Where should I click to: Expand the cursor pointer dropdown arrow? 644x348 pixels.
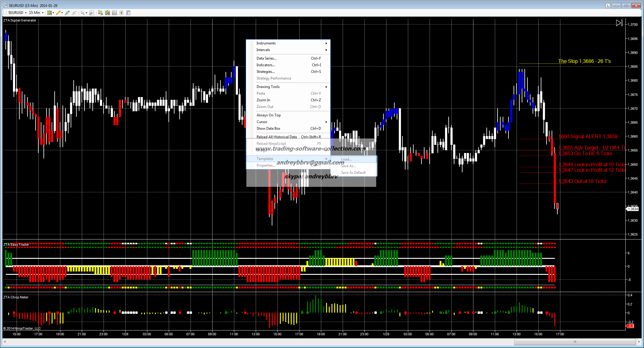click(x=86, y=13)
